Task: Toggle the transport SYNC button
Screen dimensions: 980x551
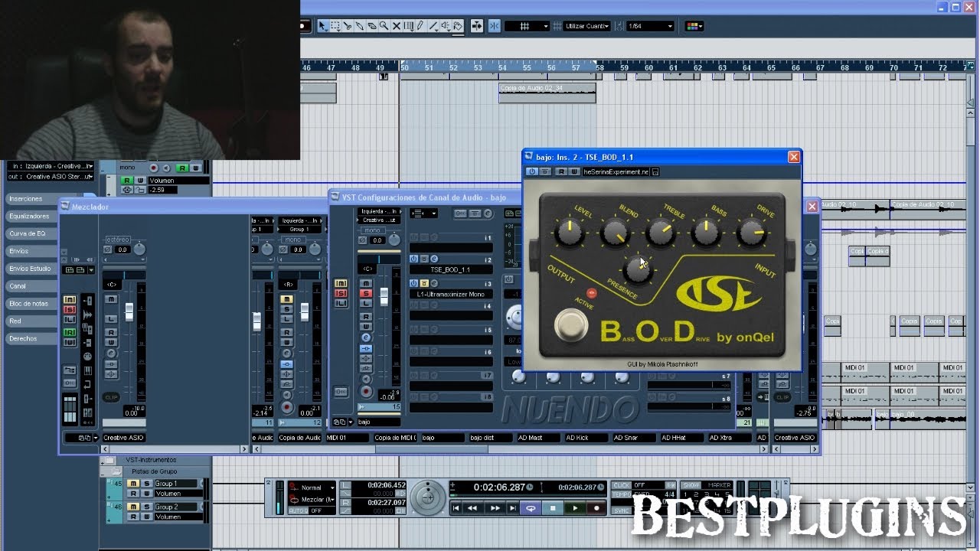Action: pos(622,511)
